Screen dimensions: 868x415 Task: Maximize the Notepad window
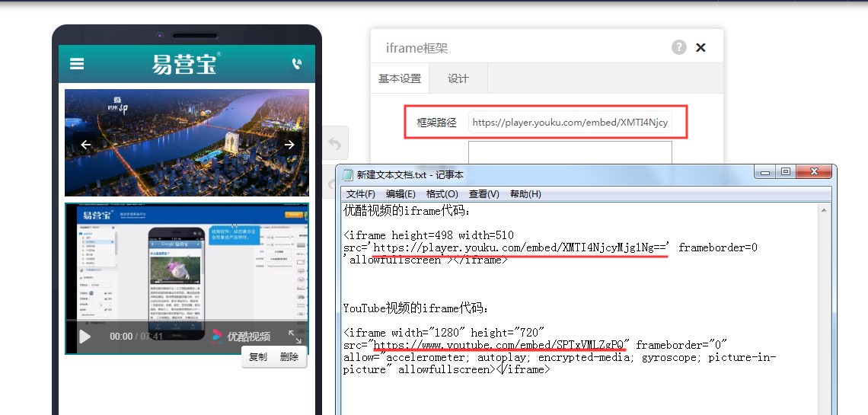(786, 172)
